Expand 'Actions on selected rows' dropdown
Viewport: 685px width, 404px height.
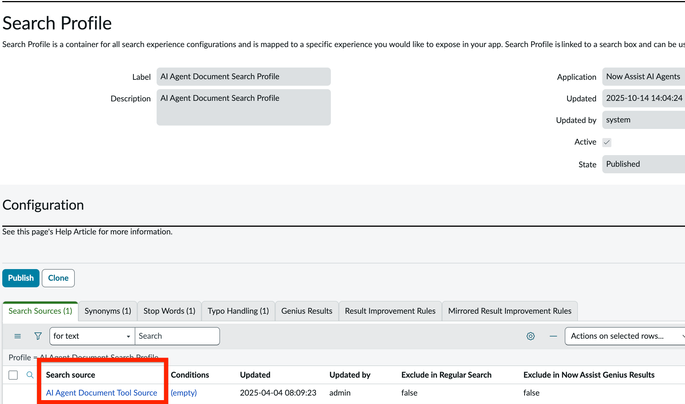point(625,337)
